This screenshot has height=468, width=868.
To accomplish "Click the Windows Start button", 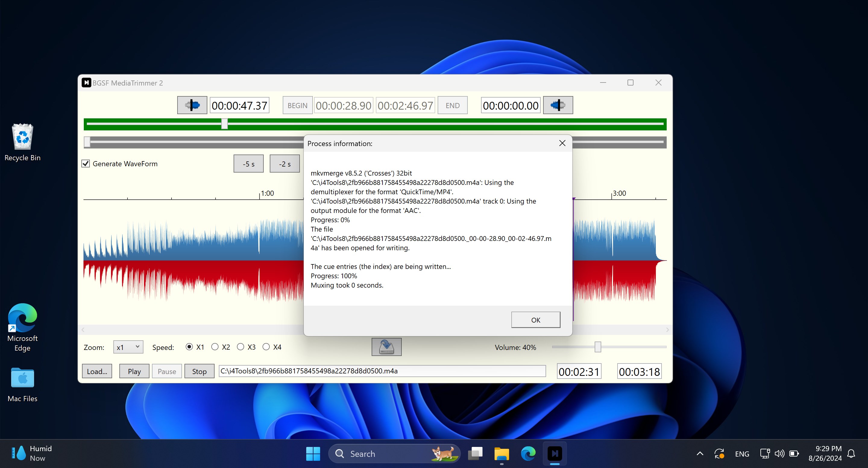I will pyautogui.click(x=313, y=454).
